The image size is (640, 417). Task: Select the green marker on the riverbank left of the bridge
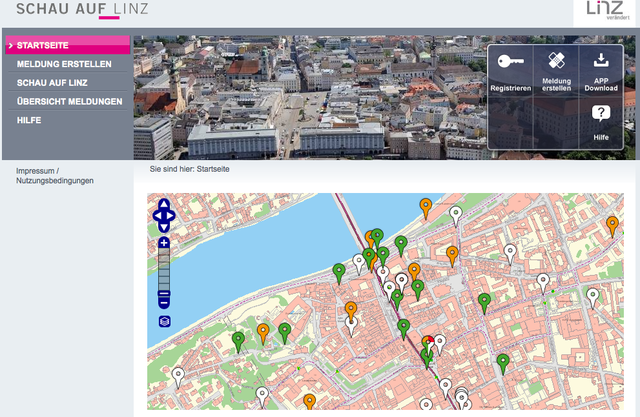[x=339, y=272]
